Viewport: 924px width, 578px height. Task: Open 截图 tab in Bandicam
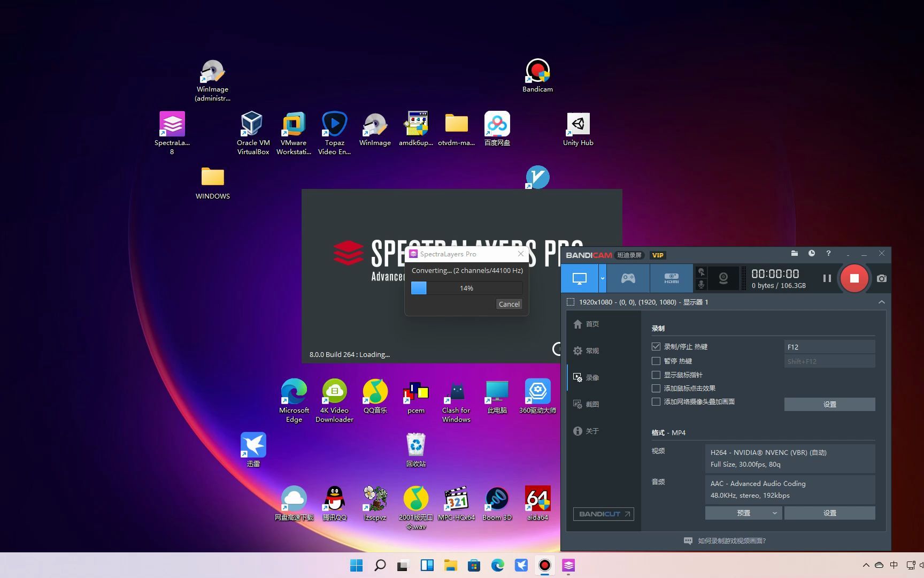click(586, 404)
